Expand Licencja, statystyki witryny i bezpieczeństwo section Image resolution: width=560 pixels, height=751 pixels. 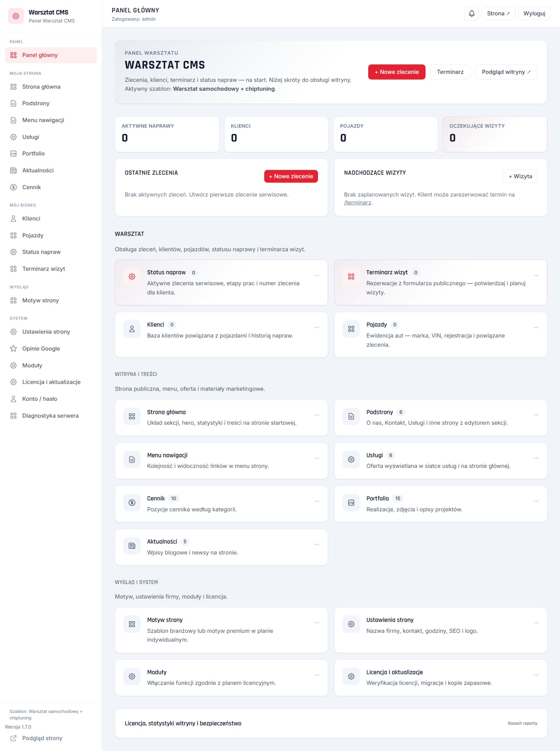[331, 723]
